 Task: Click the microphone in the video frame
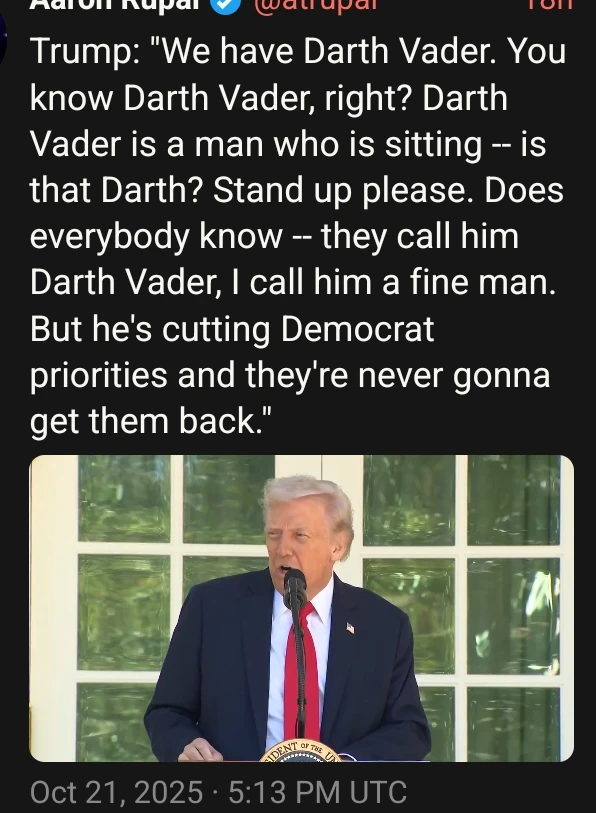[x=295, y=587]
